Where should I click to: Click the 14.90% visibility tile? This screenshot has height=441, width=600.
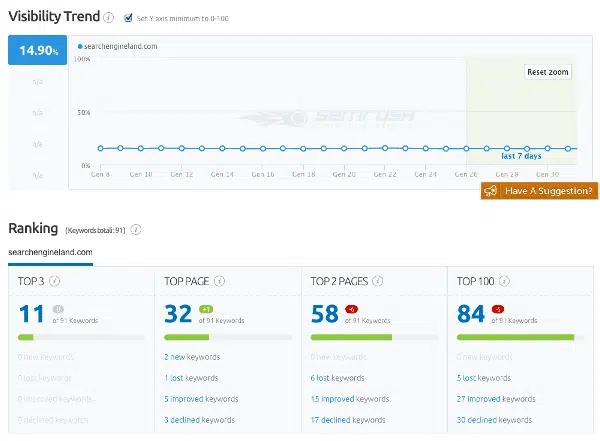(x=38, y=50)
